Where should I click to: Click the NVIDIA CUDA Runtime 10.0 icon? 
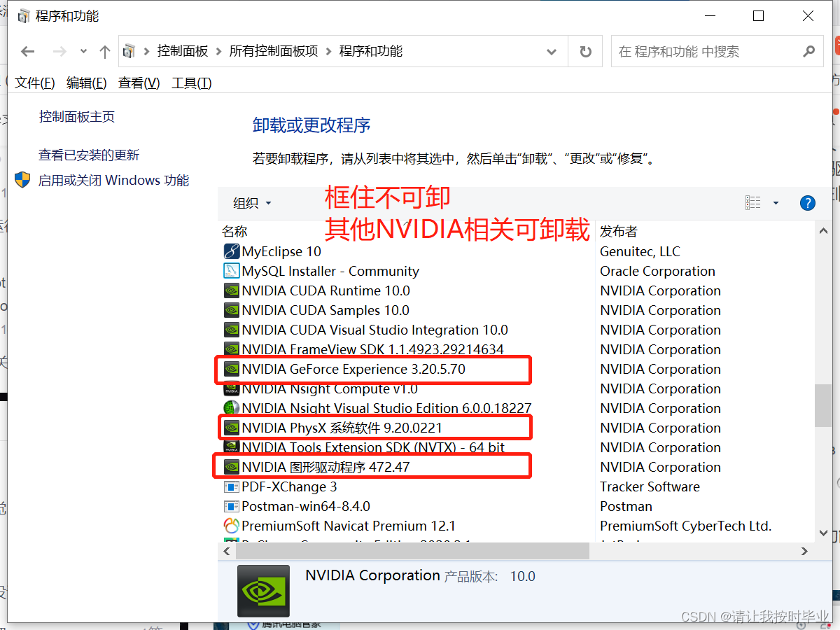coord(232,290)
